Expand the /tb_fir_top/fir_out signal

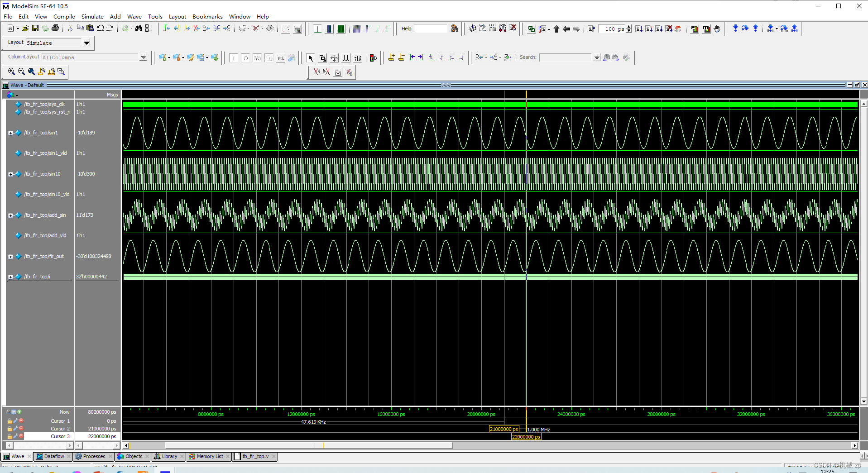[10, 257]
